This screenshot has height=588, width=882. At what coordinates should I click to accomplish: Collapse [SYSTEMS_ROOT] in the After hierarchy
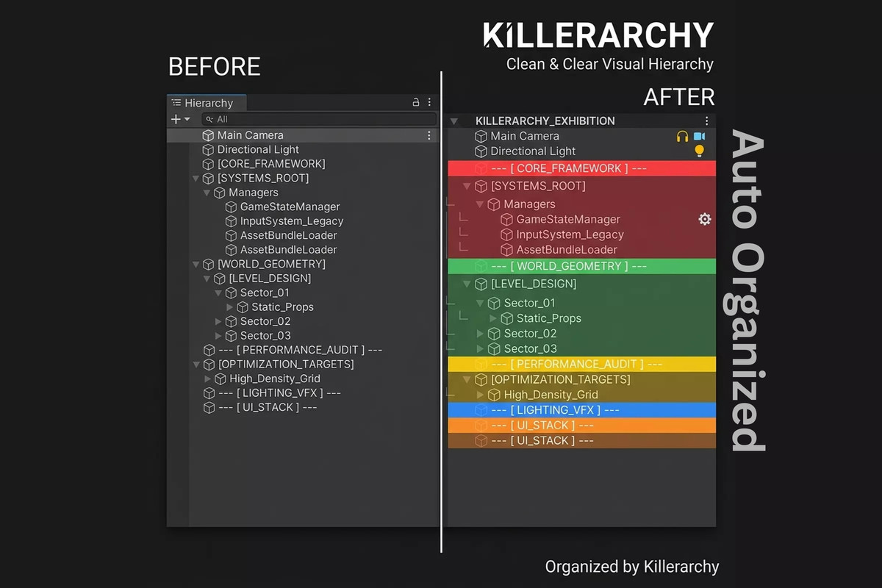(467, 186)
